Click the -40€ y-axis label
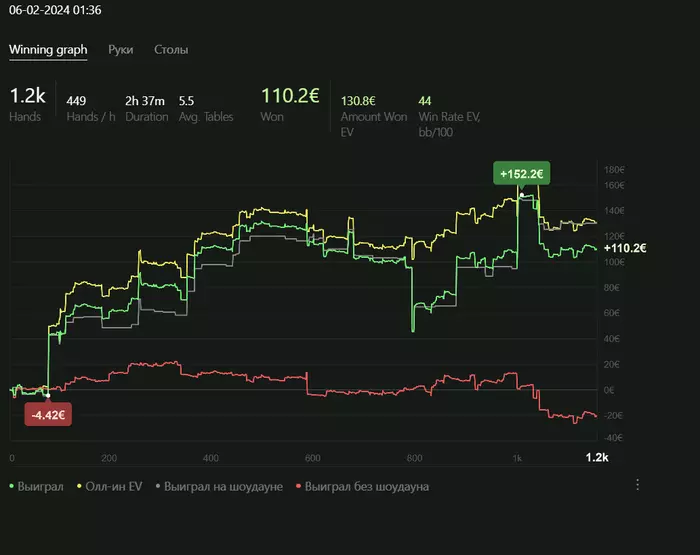This screenshot has width=700, height=555. pyautogui.click(x=613, y=438)
